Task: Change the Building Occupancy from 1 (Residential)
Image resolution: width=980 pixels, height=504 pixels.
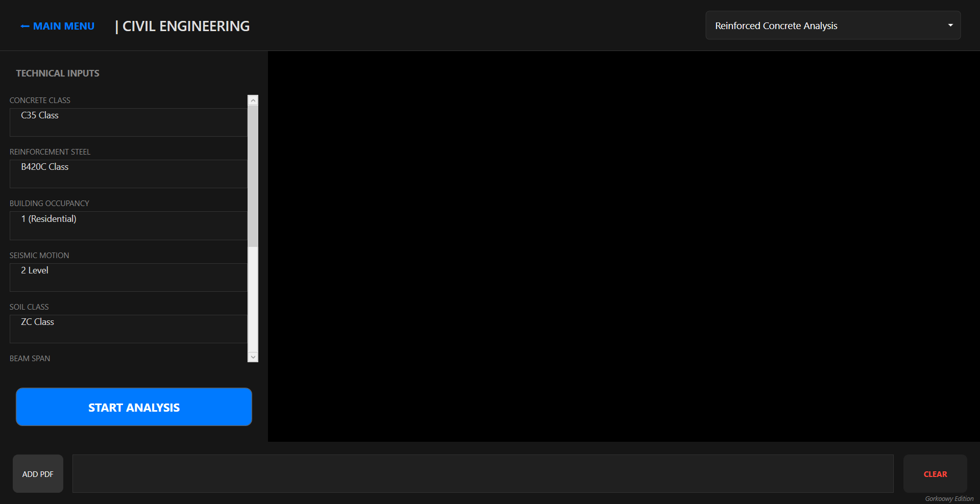Action: (x=128, y=225)
